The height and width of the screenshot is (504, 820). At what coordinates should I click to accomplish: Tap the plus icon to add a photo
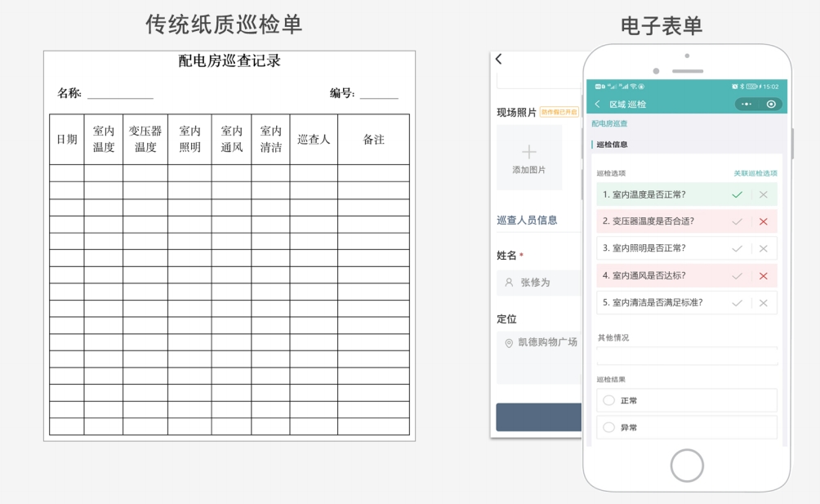pos(529,154)
